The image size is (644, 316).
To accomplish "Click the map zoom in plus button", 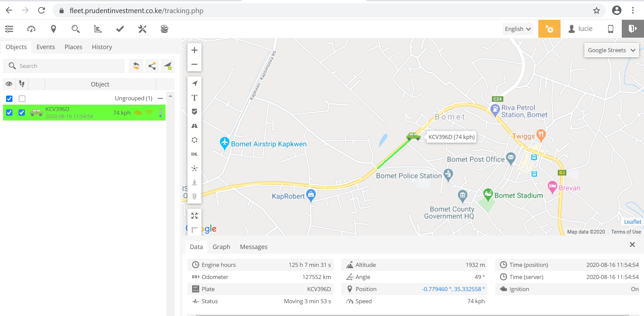I will [x=194, y=50].
